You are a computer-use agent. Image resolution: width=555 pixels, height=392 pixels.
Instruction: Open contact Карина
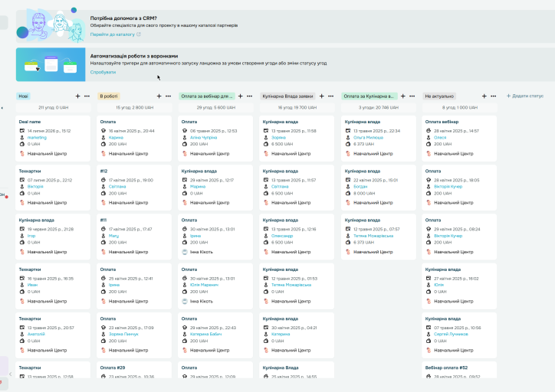116,138
